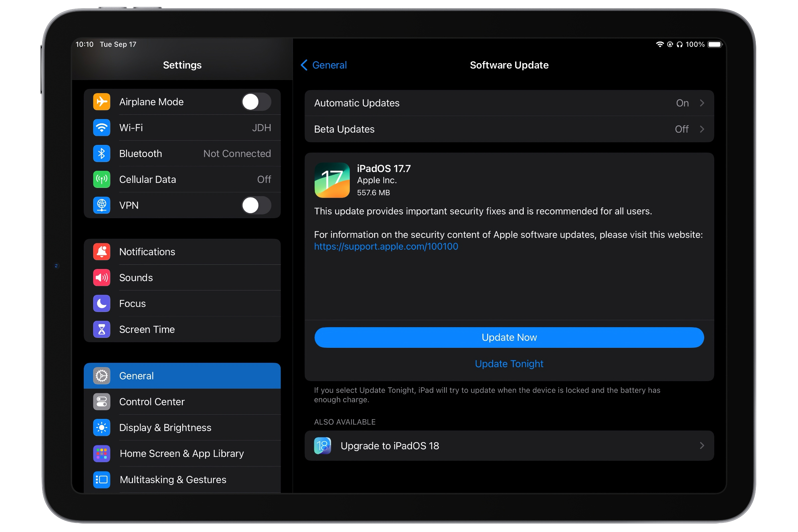Tap the Focus moon icon

pos(102,303)
